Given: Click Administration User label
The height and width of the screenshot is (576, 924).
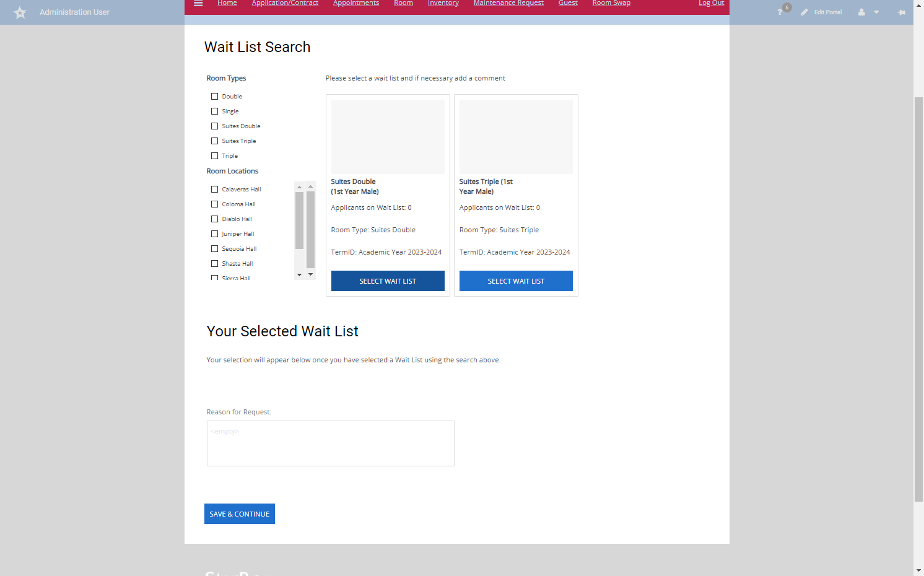Looking at the screenshot, I should click(74, 12).
